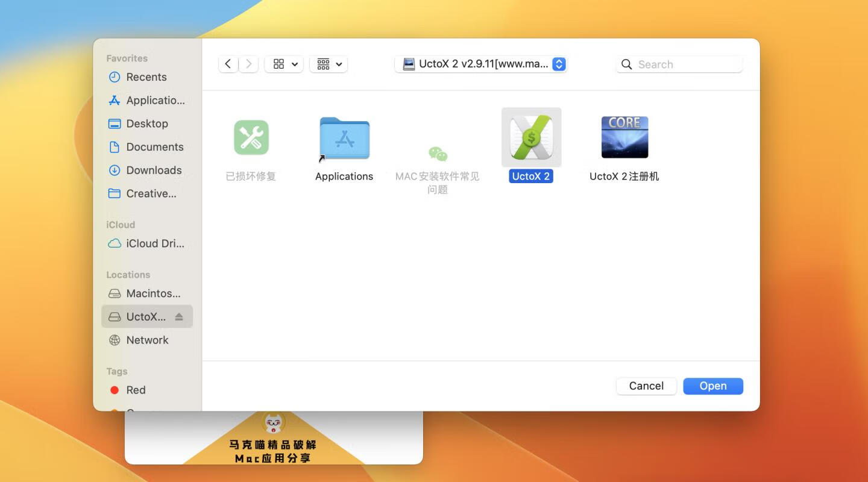Click the Red tag label
868x482 pixels.
click(136, 390)
